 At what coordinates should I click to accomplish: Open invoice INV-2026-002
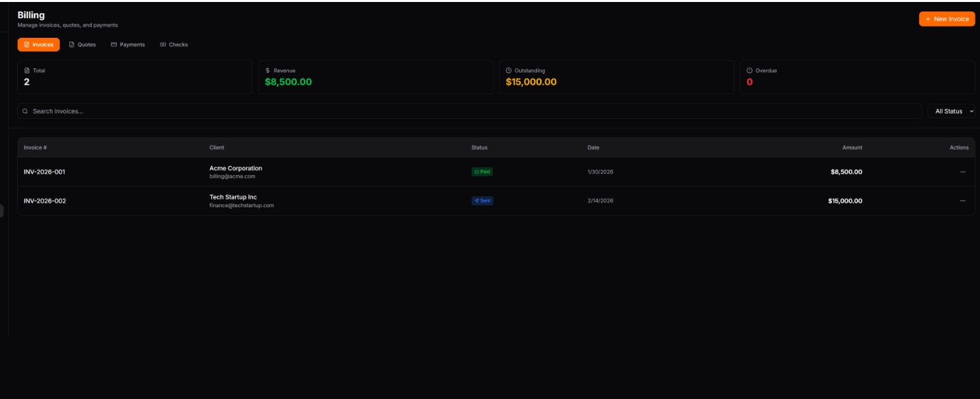[45, 200]
